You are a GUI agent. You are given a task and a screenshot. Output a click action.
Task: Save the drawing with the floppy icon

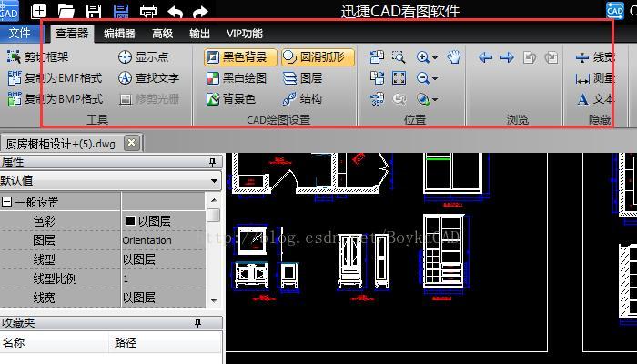94,11
